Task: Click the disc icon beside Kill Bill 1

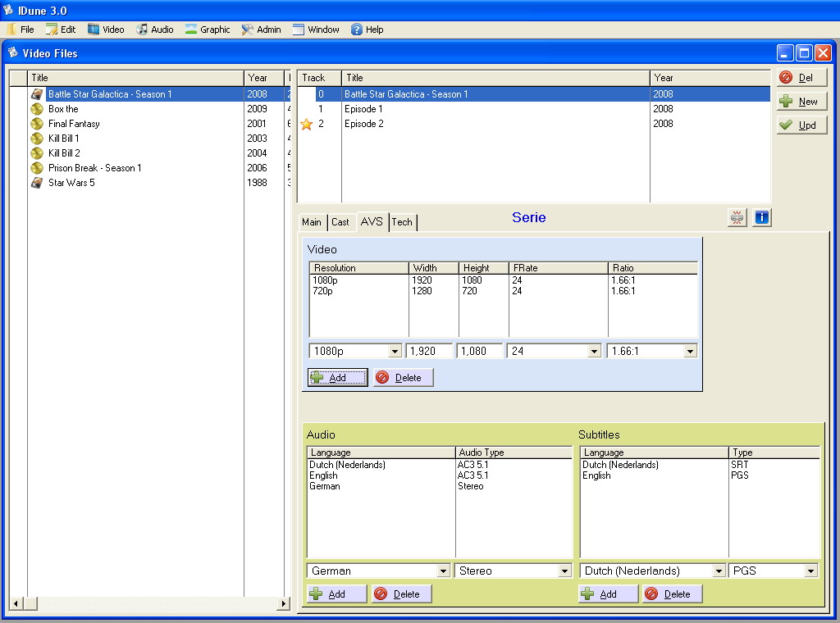Action: [x=37, y=139]
